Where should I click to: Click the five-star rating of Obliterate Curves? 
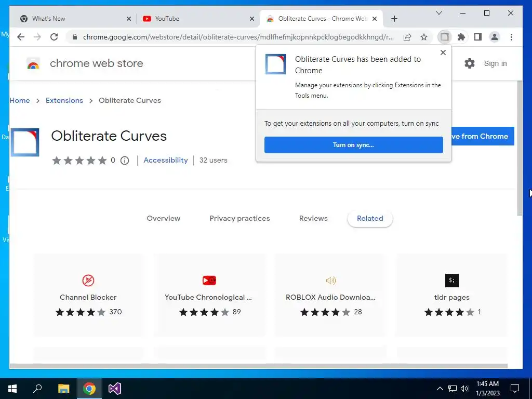pyautogui.click(x=79, y=161)
